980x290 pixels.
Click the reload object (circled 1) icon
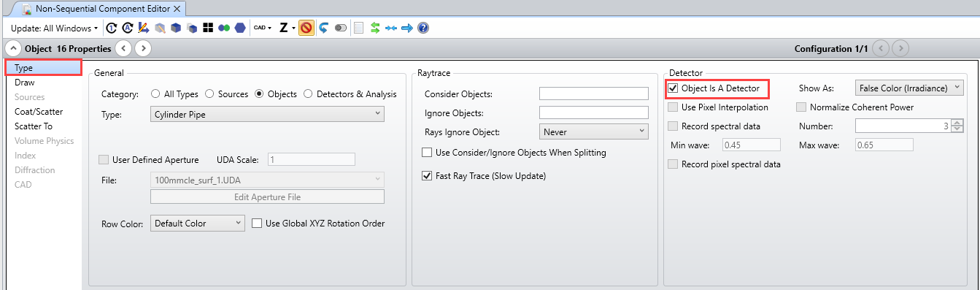111,28
